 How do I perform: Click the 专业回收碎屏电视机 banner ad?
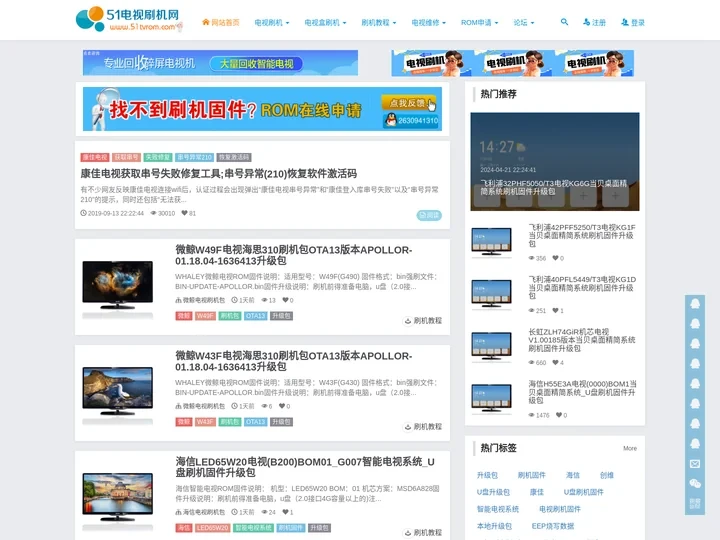(220, 62)
